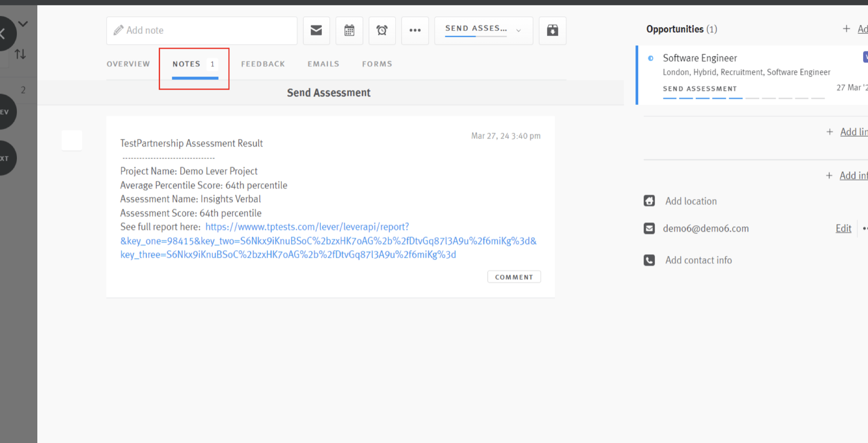868x443 pixels.
Task: Click the sort arrows icon in left sidebar
Action: pos(21,54)
